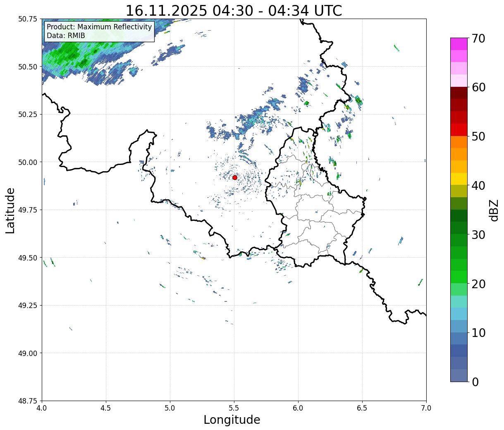
Task: Click the latitude tick label 50.25
Action: point(28,115)
